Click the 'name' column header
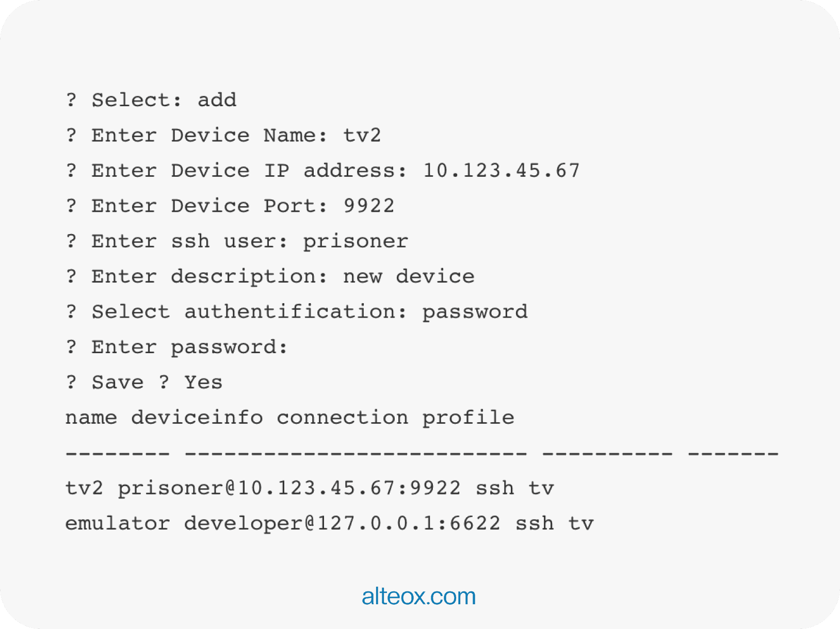Image resolution: width=840 pixels, height=629 pixels. coord(91,418)
